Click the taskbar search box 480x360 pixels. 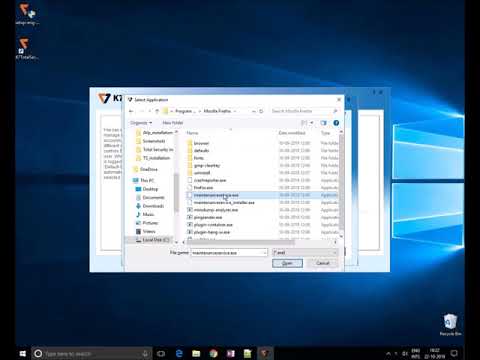pos(92,353)
